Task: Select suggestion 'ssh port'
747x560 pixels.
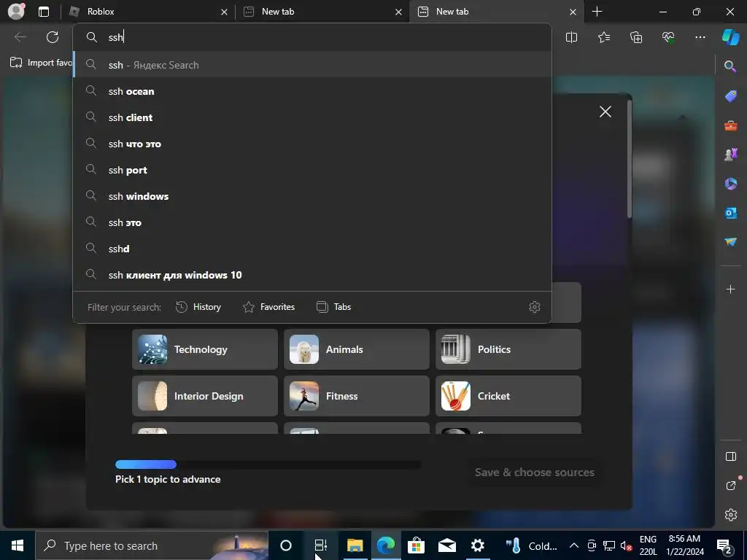Action: click(x=312, y=170)
